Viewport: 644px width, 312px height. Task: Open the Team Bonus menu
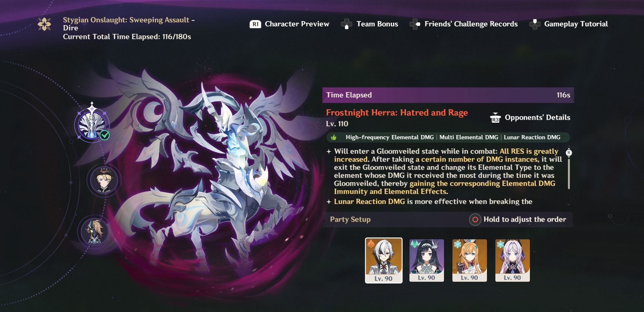click(377, 24)
